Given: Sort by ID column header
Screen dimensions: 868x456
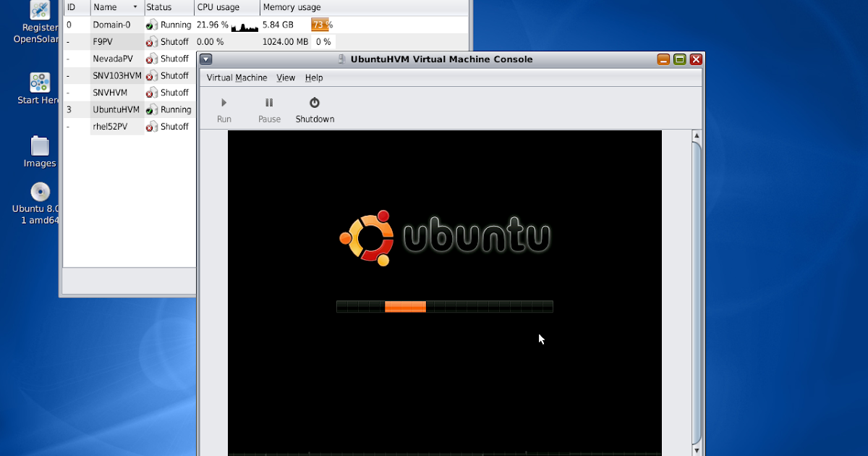Looking at the screenshot, I should [77, 7].
